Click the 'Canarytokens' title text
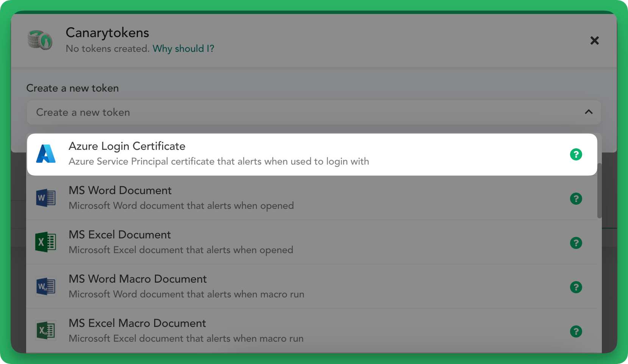The image size is (628, 364). pos(107,33)
